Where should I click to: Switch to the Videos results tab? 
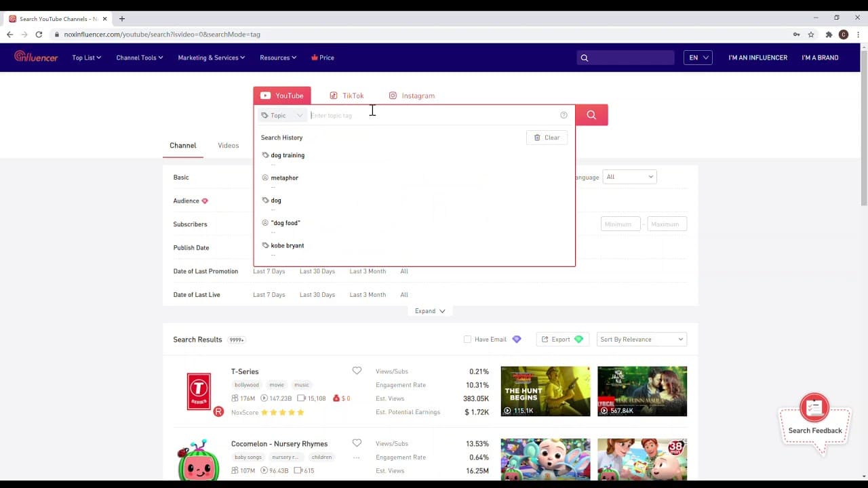point(229,145)
